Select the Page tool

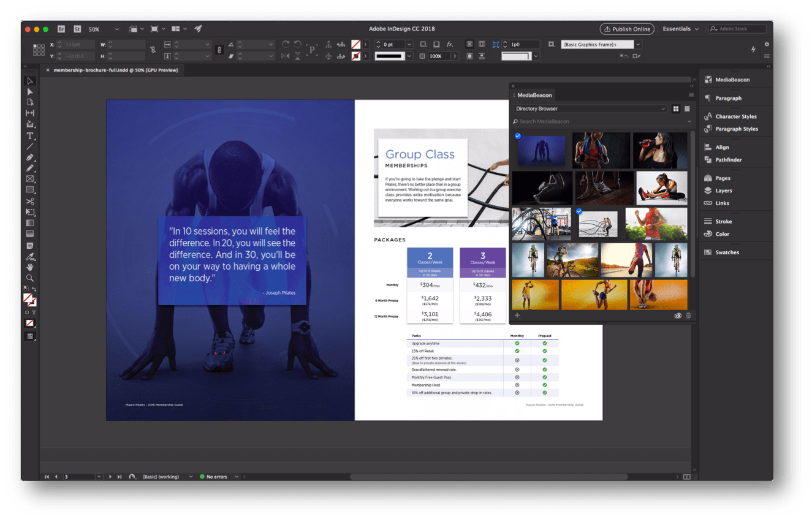[x=30, y=102]
